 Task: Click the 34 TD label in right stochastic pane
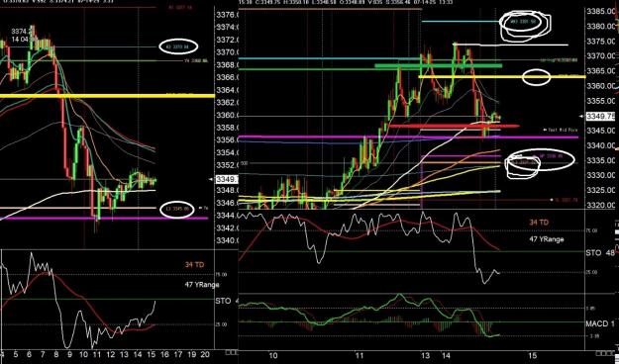click(539, 223)
